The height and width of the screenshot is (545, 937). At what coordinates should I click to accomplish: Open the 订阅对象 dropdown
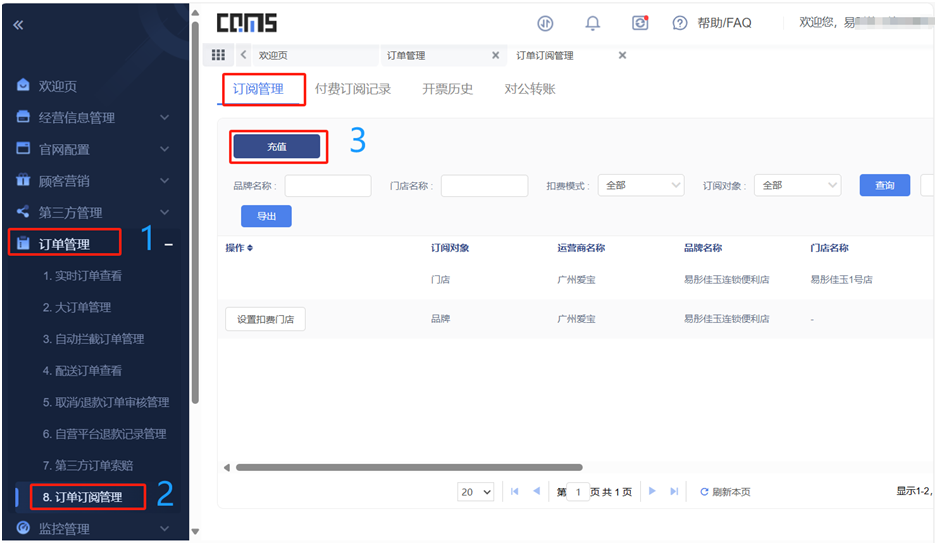pos(797,185)
